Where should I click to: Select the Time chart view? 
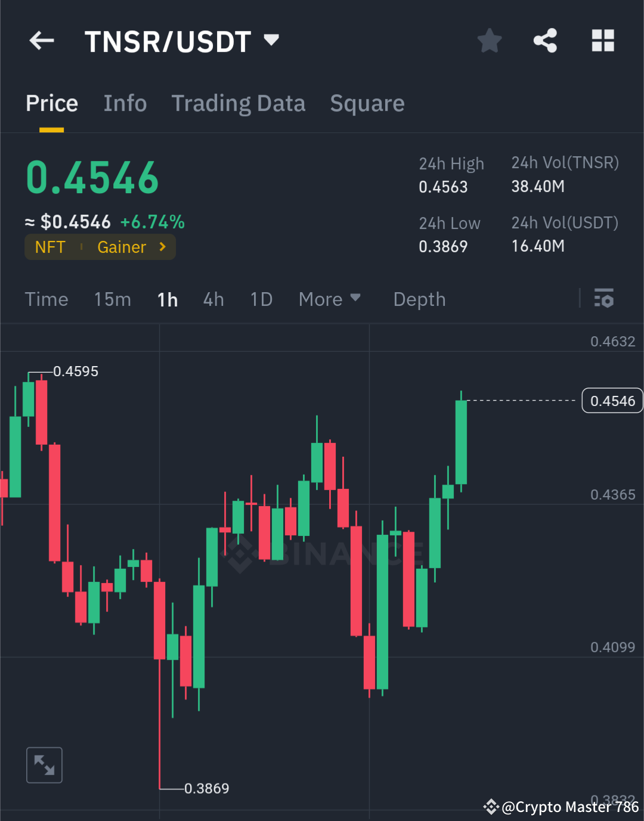click(x=47, y=299)
